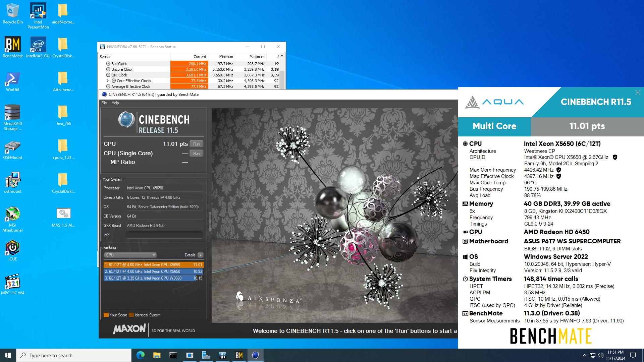
Task: Open the CPU ranking dropdown
Action: (x=130, y=255)
